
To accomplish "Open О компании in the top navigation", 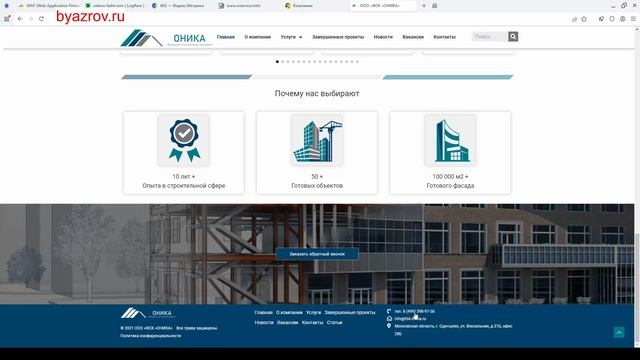I will pyautogui.click(x=258, y=37).
